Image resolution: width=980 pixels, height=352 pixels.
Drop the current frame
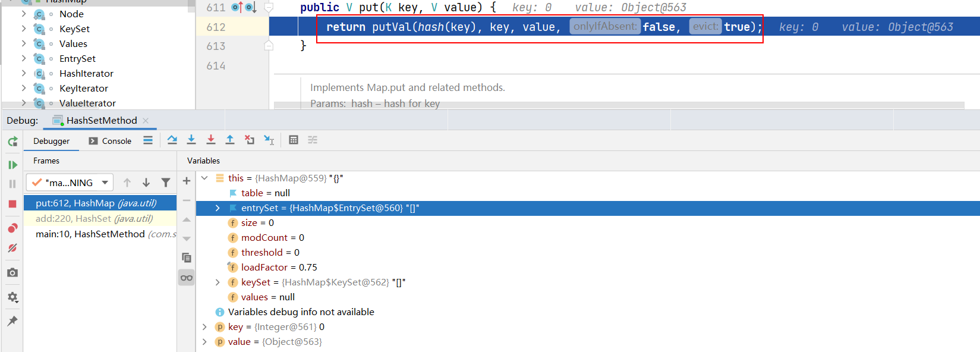tap(250, 140)
